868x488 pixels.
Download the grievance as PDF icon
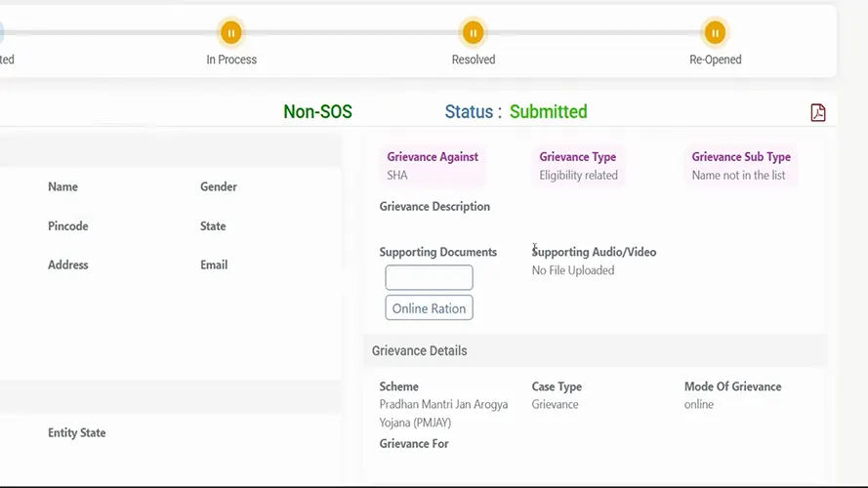[817, 112]
